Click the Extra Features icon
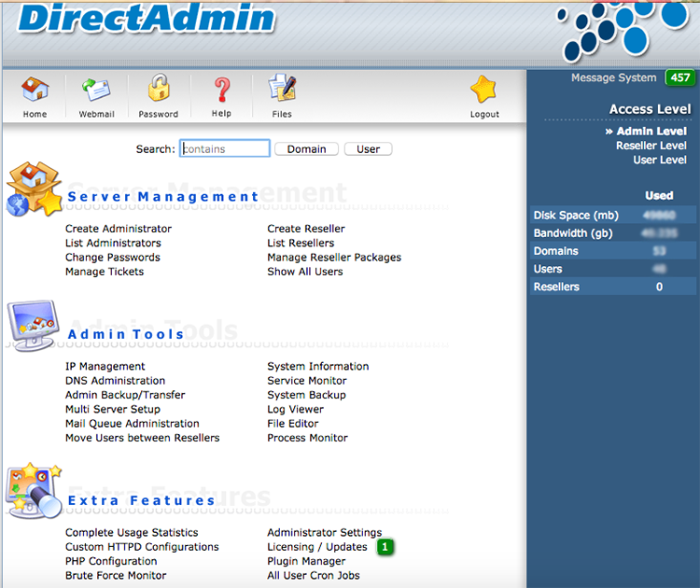Viewport: 700px width, 588px height. click(34, 491)
